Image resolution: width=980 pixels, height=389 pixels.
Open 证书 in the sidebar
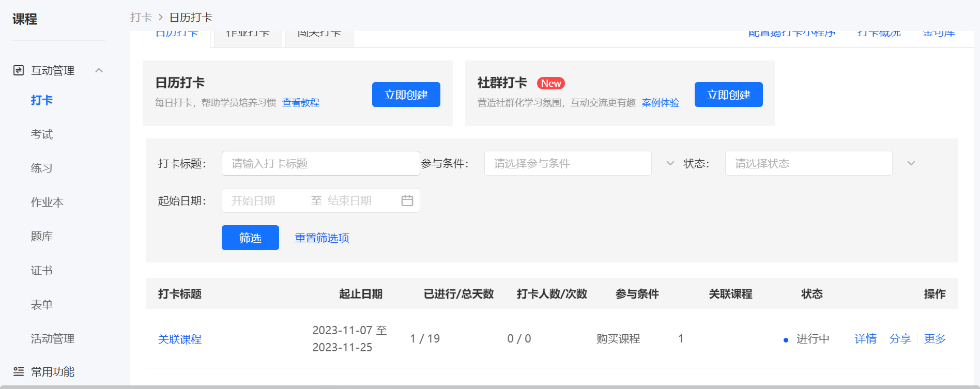pyautogui.click(x=42, y=271)
